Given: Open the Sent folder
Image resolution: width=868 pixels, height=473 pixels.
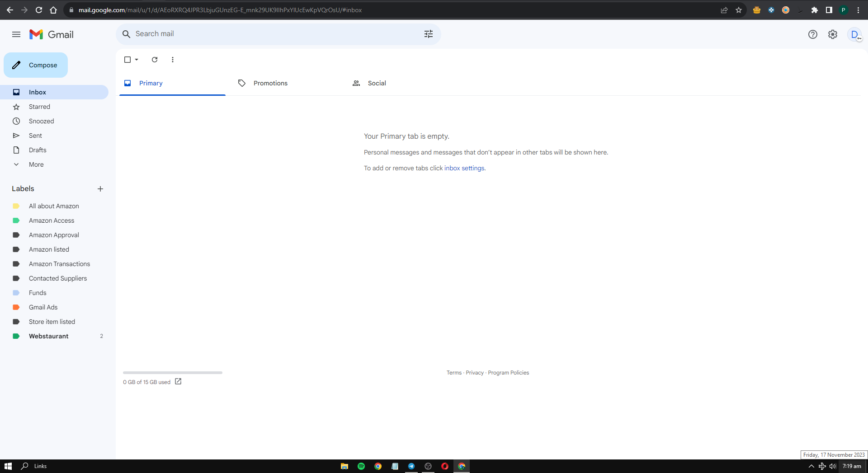Looking at the screenshot, I should pyautogui.click(x=54, y=136).
